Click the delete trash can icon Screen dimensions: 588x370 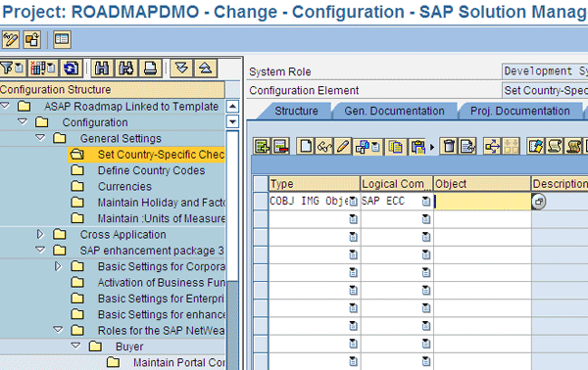pos(449,146)
